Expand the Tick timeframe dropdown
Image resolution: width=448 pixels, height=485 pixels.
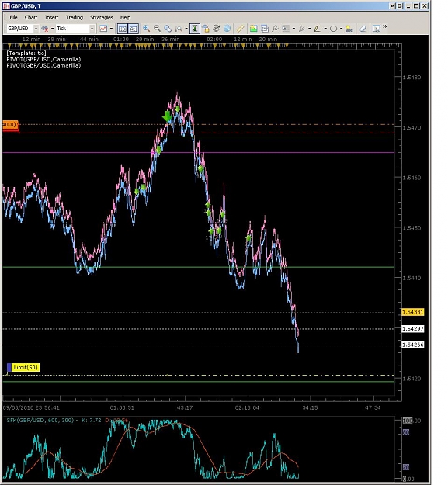tap(92, 29)
